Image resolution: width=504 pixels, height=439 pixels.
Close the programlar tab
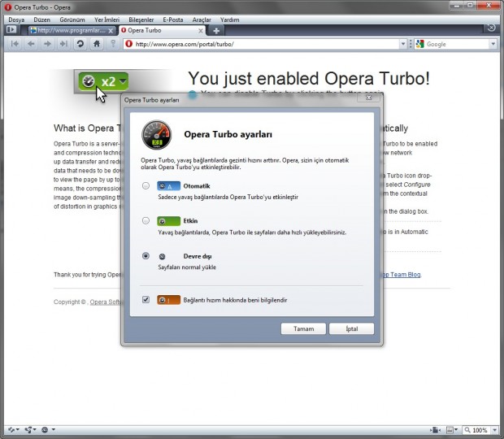tap(111, 31)
